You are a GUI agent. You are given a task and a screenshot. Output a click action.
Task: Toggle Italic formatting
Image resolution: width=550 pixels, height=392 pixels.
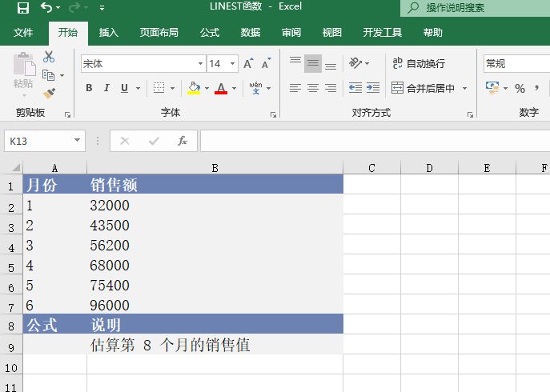(106, 88)
